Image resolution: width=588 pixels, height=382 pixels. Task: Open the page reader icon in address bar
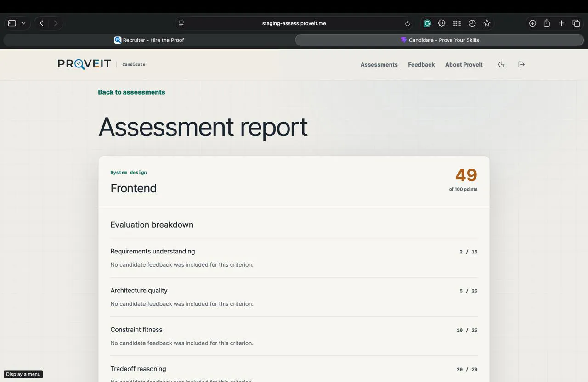pos(181,23)
